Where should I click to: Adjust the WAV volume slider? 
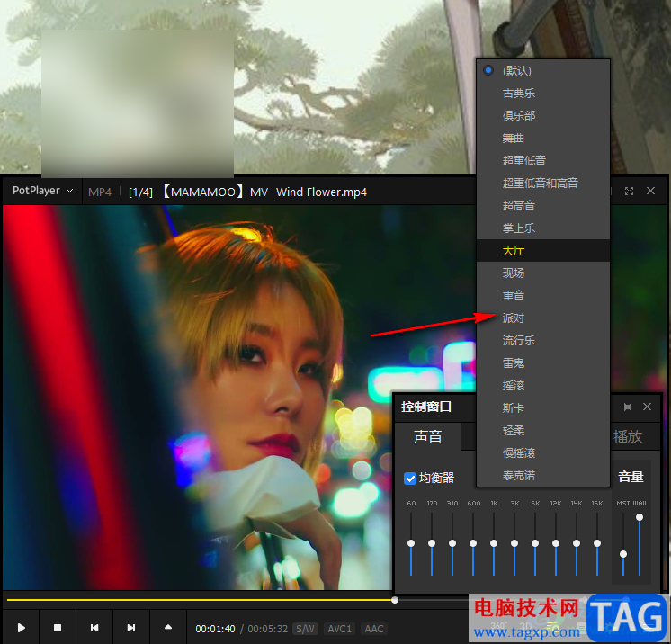[640, 517]
